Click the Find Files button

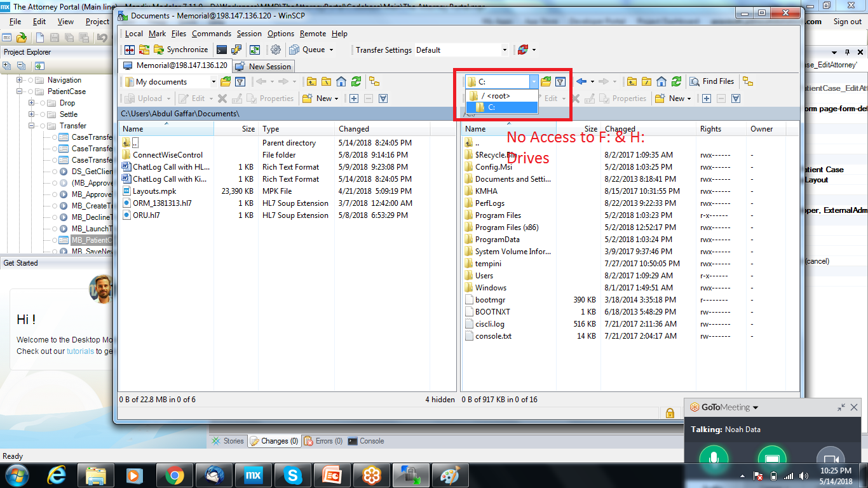(712, 81)
